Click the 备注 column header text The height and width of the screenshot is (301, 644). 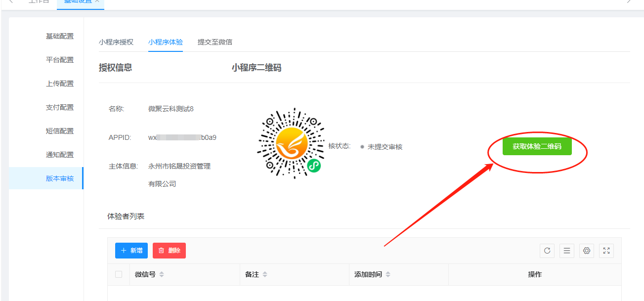click(x=252, y=274)
